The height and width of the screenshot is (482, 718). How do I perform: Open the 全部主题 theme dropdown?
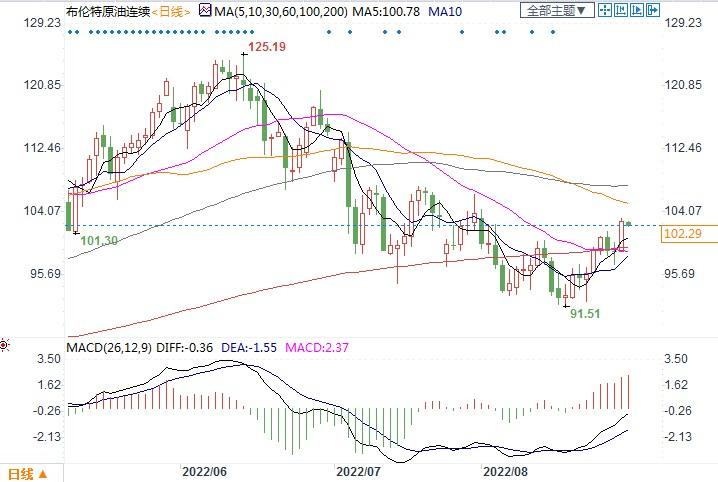tap(558, 10)
